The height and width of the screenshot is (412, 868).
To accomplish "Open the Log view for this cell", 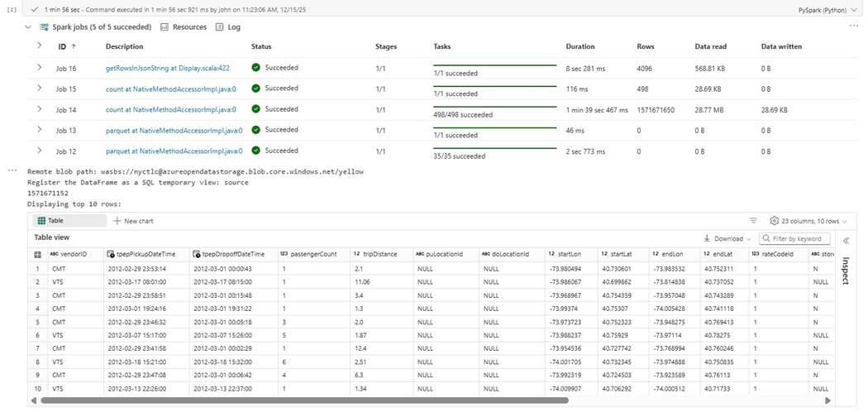I will 227,27.
